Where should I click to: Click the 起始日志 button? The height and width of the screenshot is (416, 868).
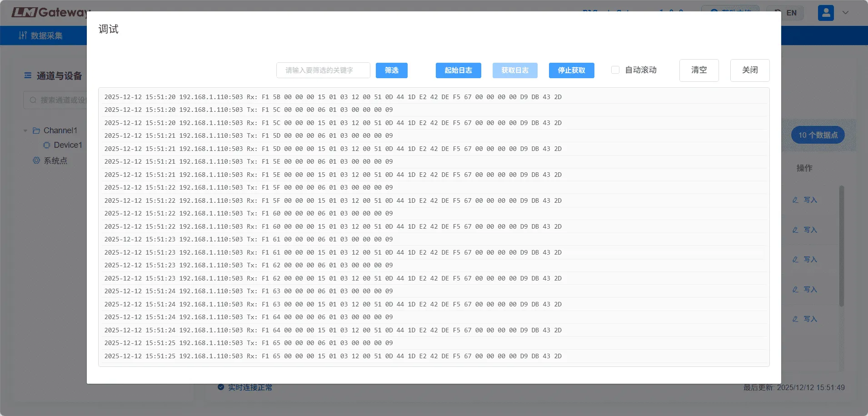click(458, 70)
